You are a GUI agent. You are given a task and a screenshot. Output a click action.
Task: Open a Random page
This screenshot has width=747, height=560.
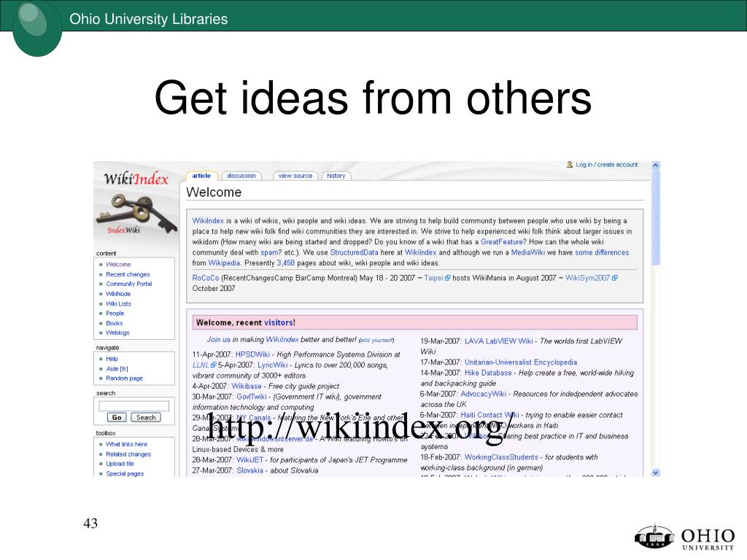[x=124, y=378]
